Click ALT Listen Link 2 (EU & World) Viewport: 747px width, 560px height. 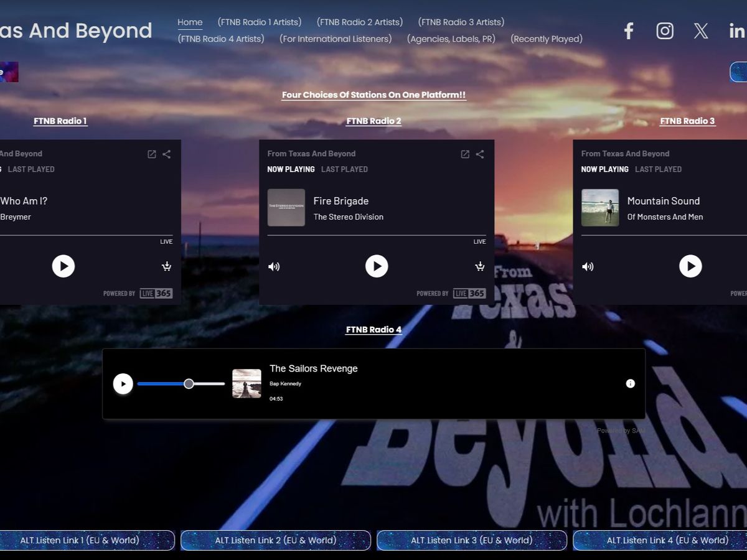click(x=276, y=540)
